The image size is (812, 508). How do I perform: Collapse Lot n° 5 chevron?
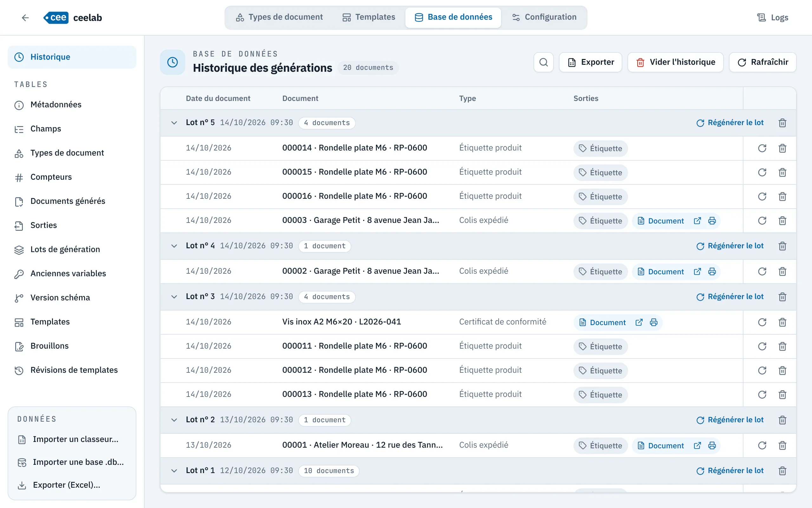click(174, 123)
